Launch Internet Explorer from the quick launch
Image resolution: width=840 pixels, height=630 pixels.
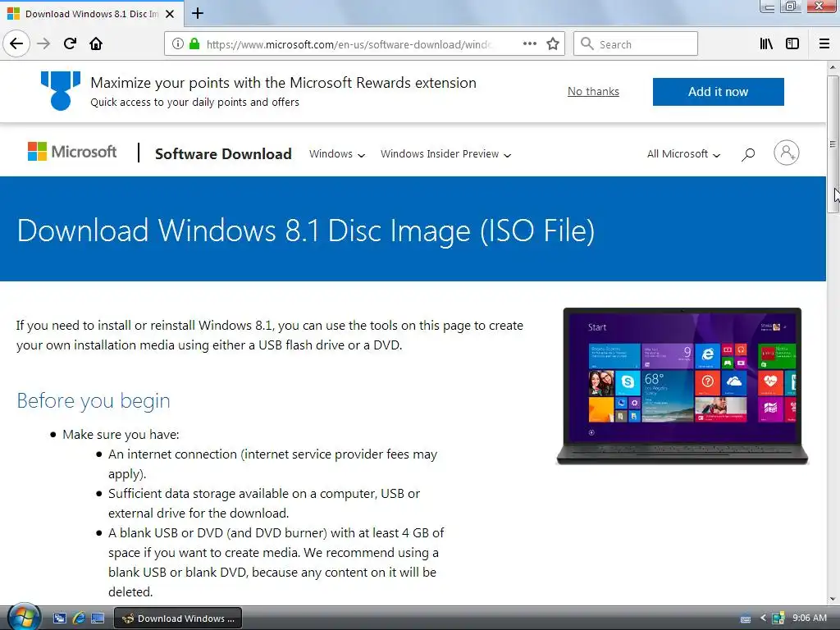[79, 619]
